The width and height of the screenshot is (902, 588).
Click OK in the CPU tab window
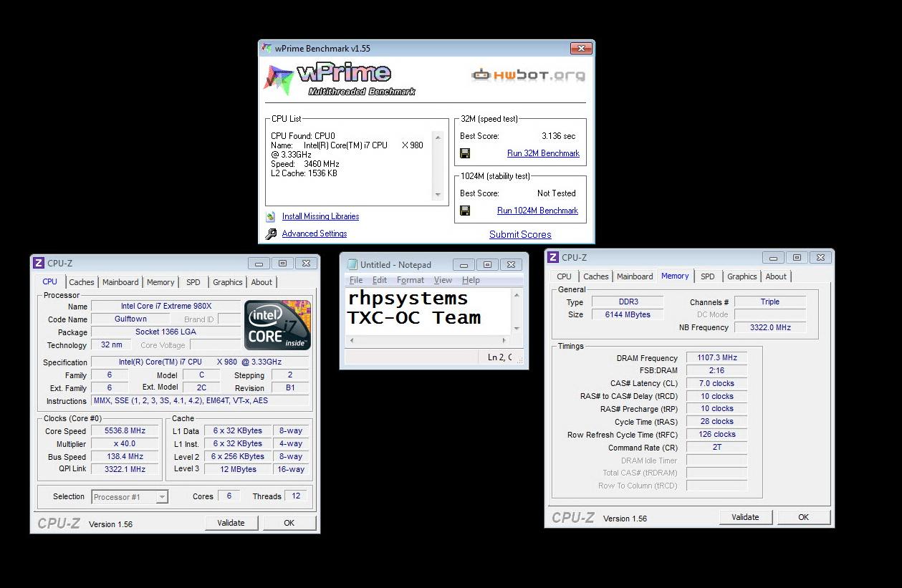(289, 523)
